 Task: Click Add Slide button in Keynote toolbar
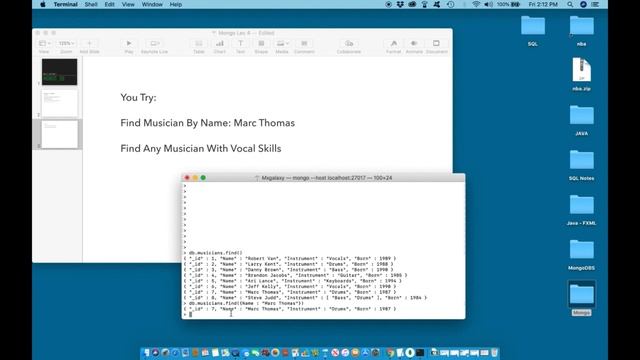pyautogui.click(x=89, y=44)
